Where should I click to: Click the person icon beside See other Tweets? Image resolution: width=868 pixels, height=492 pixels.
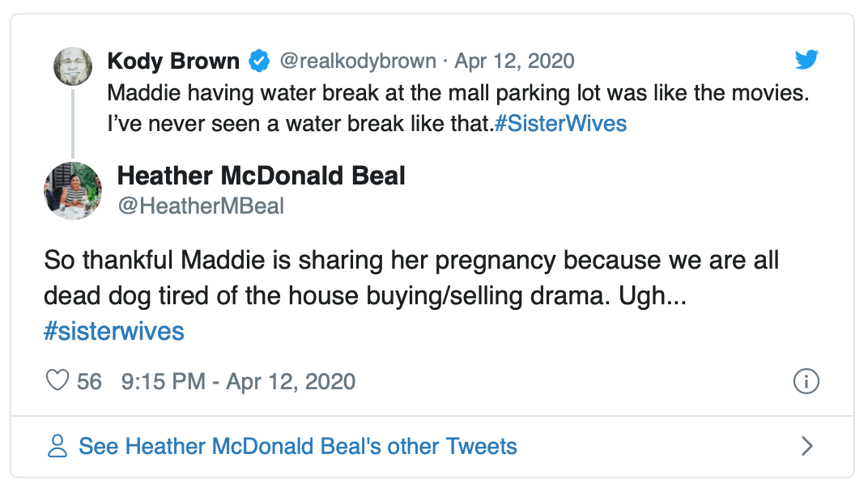pyautogui.click(x=57, y=446)
